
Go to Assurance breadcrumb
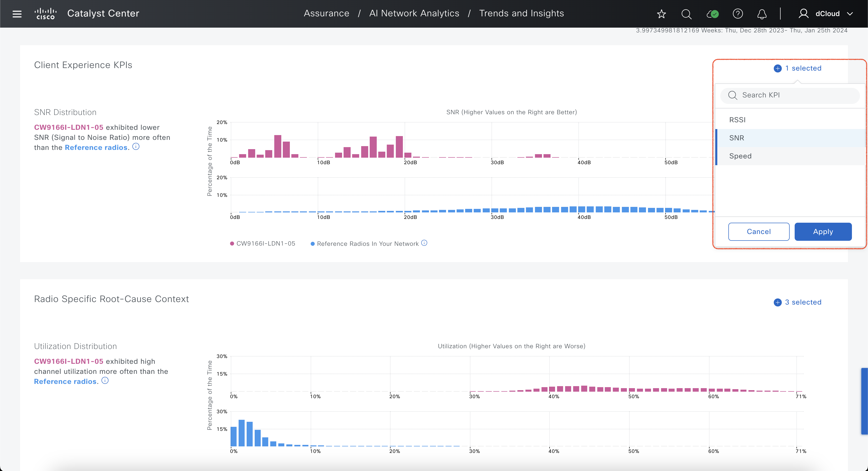(326, 14)
